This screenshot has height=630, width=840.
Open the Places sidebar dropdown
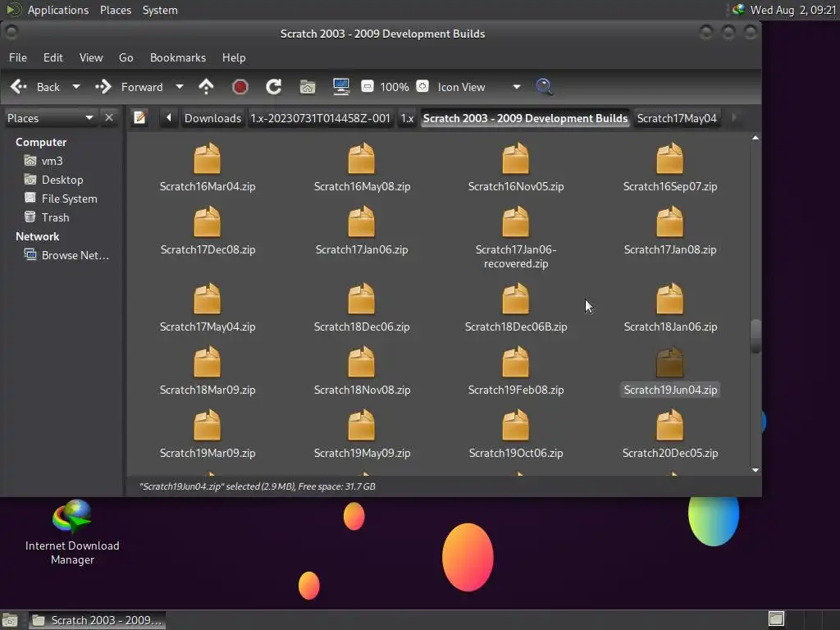(89, 118)
